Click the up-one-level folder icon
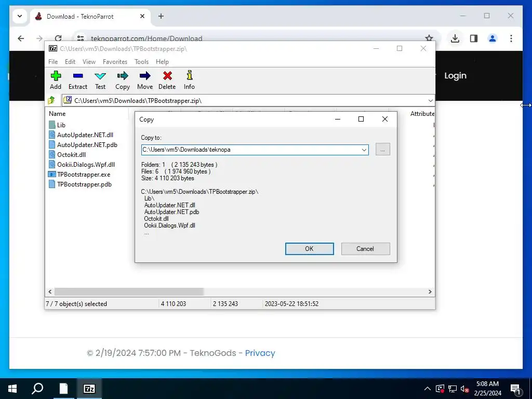532x399 pixels. [51, 100]
